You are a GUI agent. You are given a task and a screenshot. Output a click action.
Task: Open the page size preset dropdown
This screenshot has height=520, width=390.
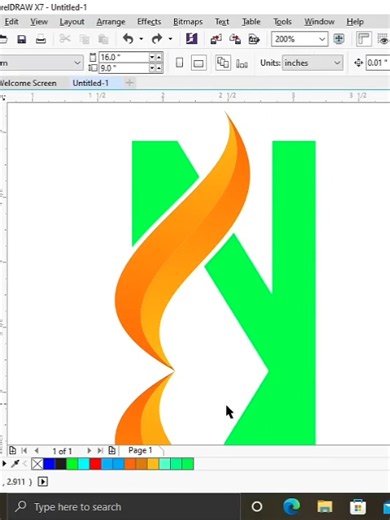coord(77,63)
